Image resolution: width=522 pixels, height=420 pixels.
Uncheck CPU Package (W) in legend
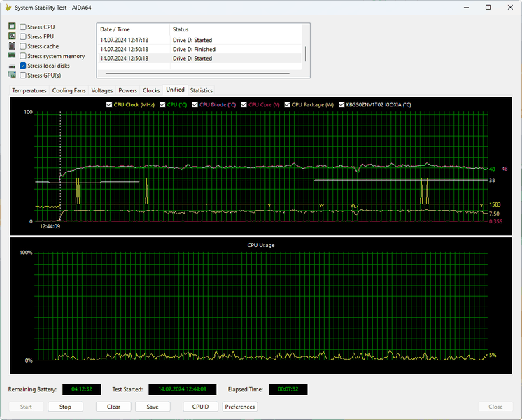point(288,104)
